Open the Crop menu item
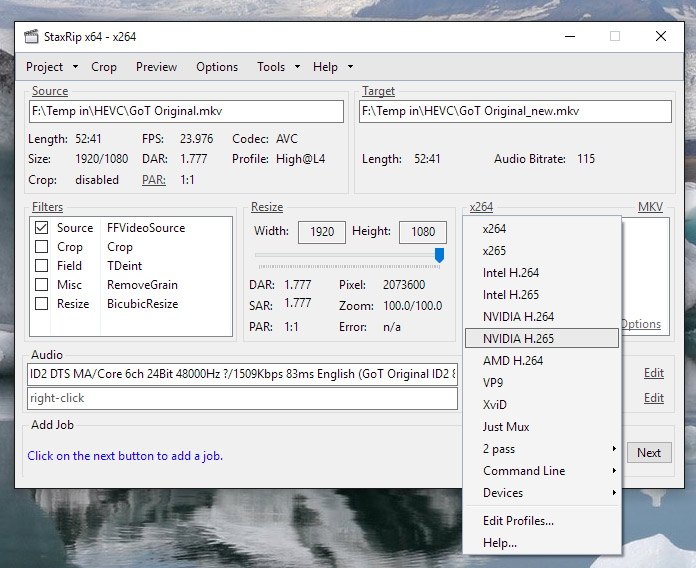Viewport: 696px width, 568px height. [104, 67]
